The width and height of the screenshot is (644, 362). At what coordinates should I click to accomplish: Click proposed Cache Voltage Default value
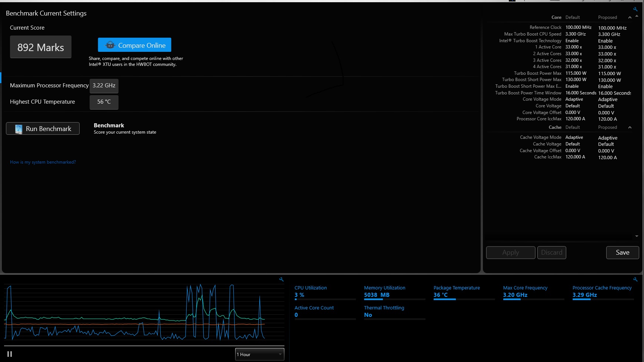(x=606, y=144)
